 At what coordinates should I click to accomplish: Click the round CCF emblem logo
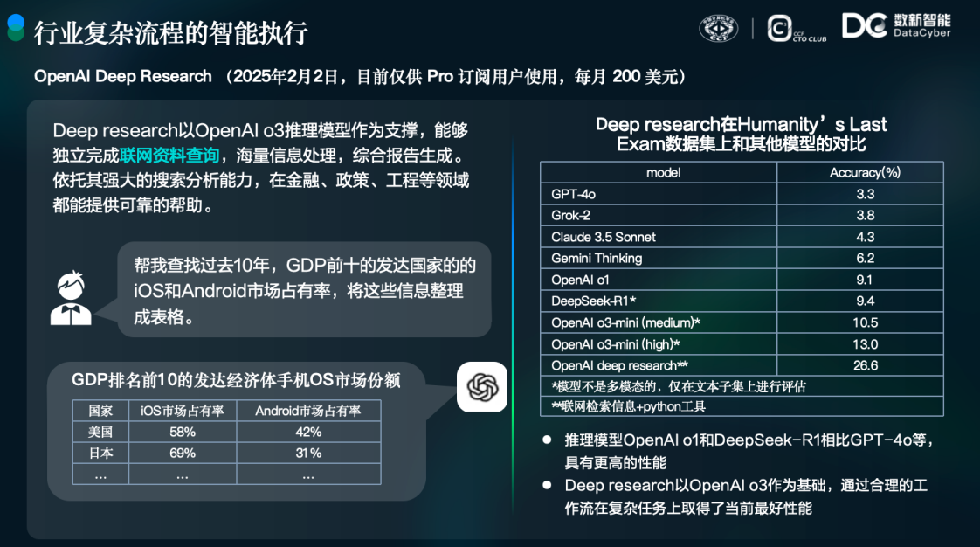click(x=718, y=29)
